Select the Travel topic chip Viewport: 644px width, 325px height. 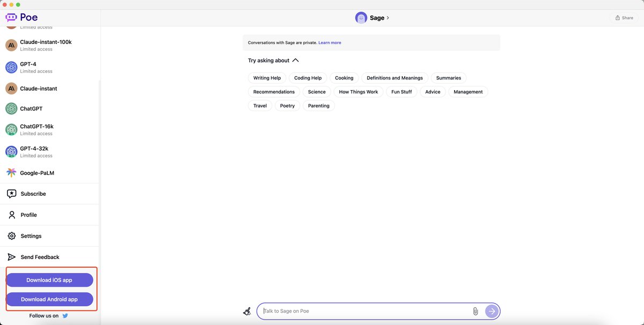pyautogui.click(x=260, y=106)
